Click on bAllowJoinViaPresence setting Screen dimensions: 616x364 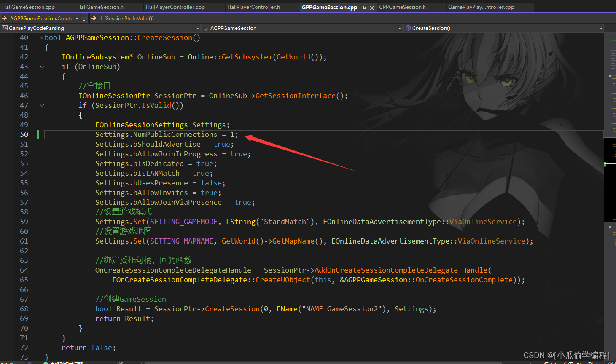tap(178, 202)
